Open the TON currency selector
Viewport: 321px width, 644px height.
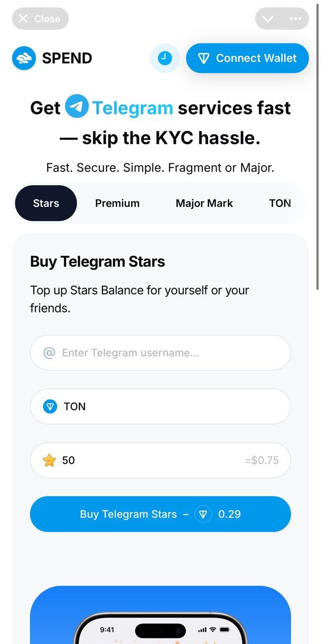point(160,406)
